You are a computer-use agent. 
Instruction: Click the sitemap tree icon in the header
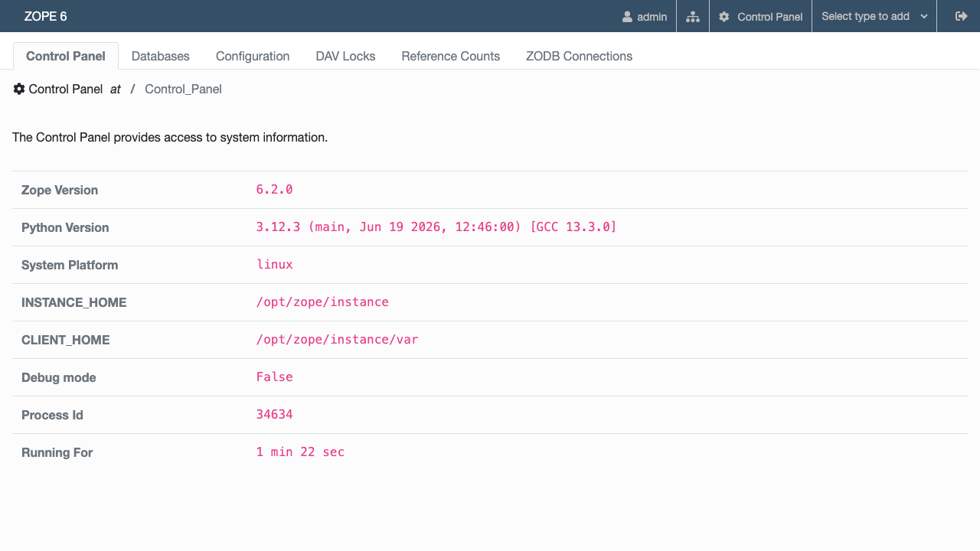click(693, 17)
